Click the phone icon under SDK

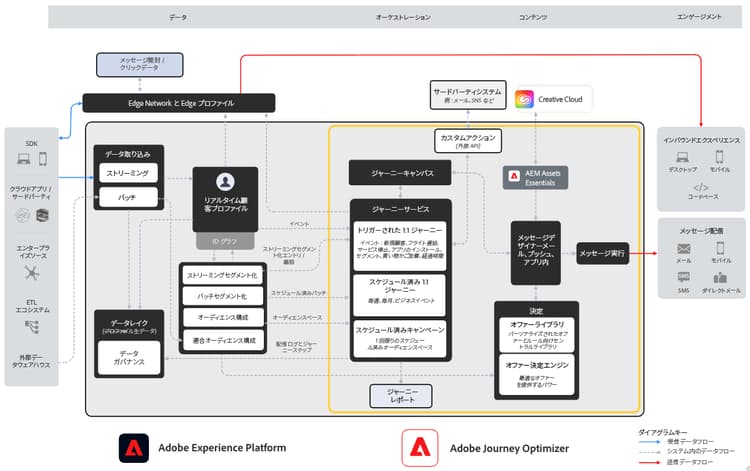pyautogui.click(x=43, y=159)
